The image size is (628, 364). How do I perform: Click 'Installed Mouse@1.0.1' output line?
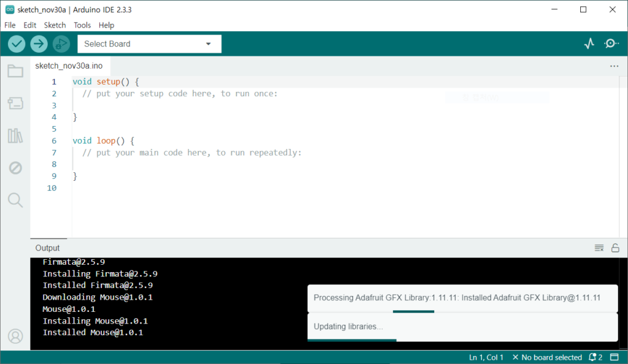93,333
